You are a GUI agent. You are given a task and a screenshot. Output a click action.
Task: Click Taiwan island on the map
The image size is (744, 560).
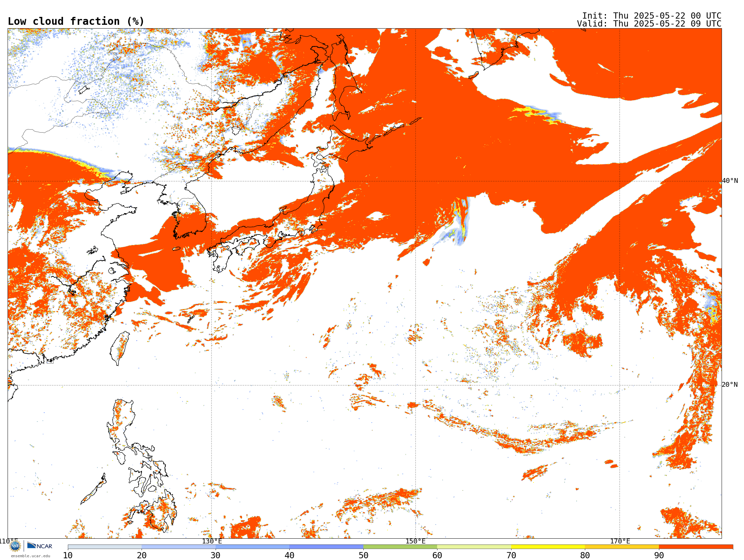[x=120, y=348]
